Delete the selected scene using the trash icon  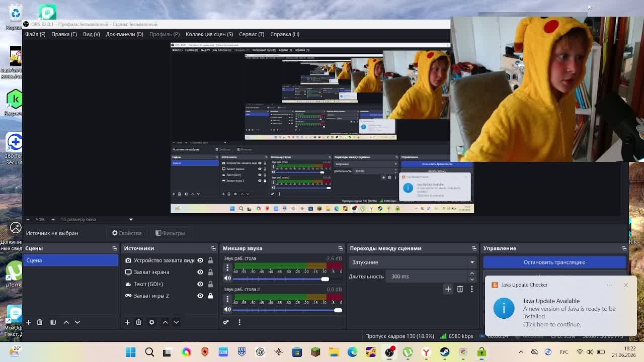pyautogui.click(x=40, y=322)
